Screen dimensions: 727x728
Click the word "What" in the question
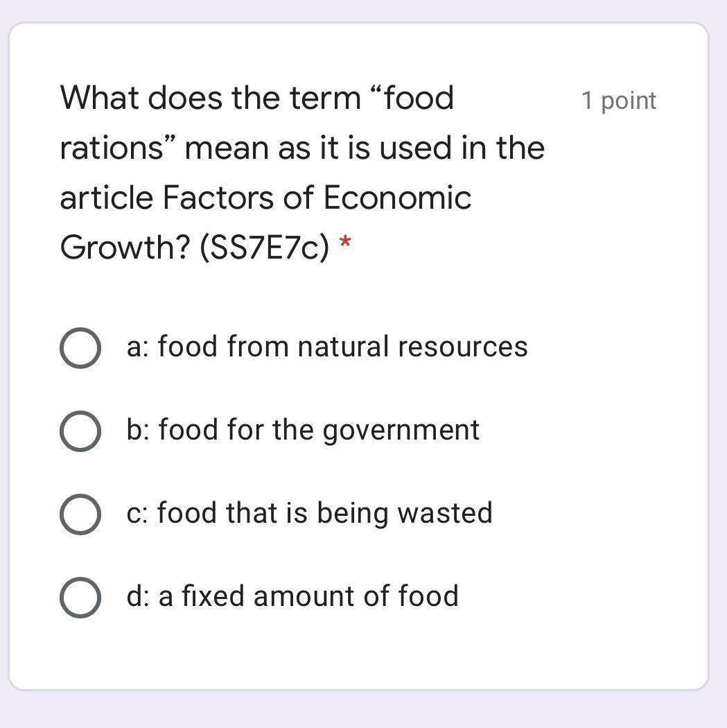[x=99, y=98]
